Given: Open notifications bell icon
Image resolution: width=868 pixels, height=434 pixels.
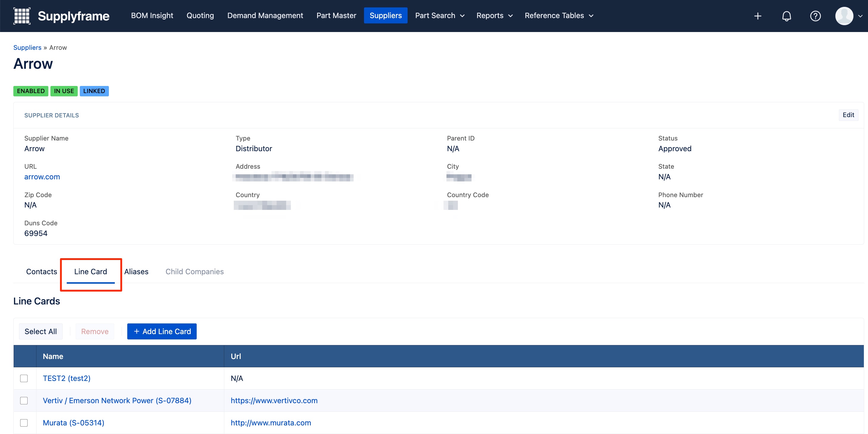Looking at the screenshot, I should click(786, 16).
